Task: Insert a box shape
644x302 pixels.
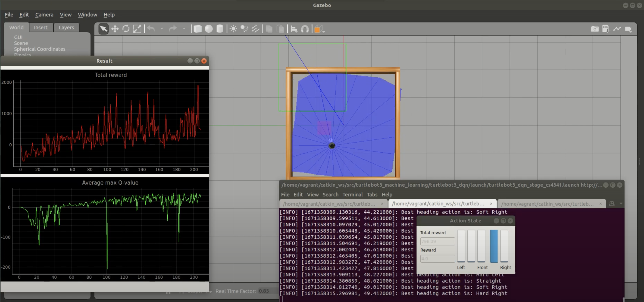Action: click(197, 29)
